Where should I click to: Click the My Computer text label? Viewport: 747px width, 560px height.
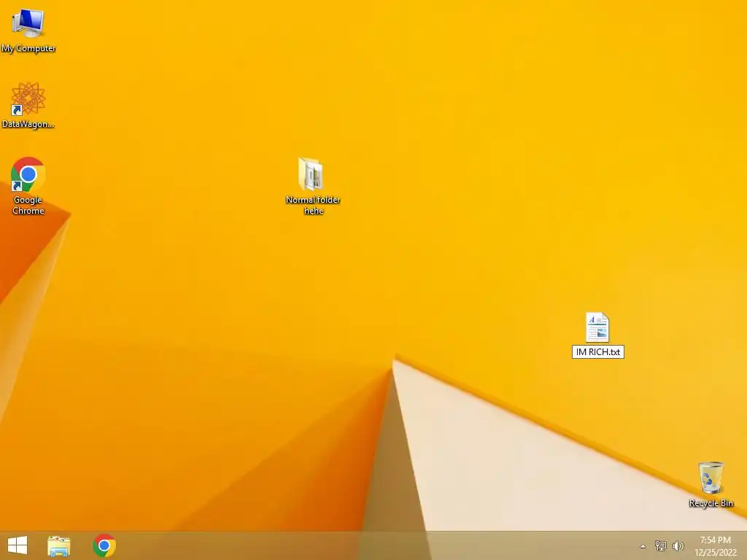pos(28,49)
